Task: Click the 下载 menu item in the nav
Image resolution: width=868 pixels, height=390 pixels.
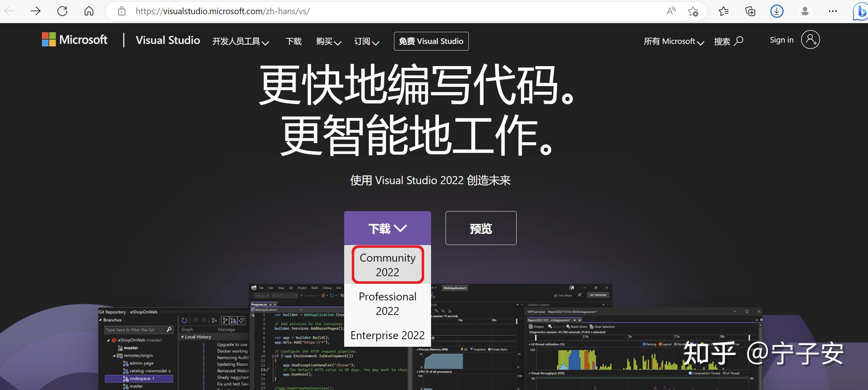Action: [294, 41]
